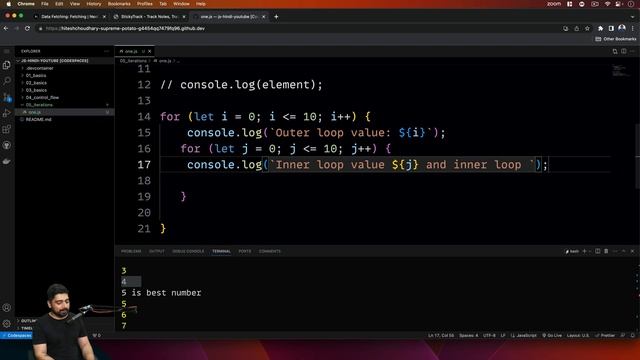
Task: Switch to Comments panel tab
Action: pyautogui.click(x=270, y=251)
